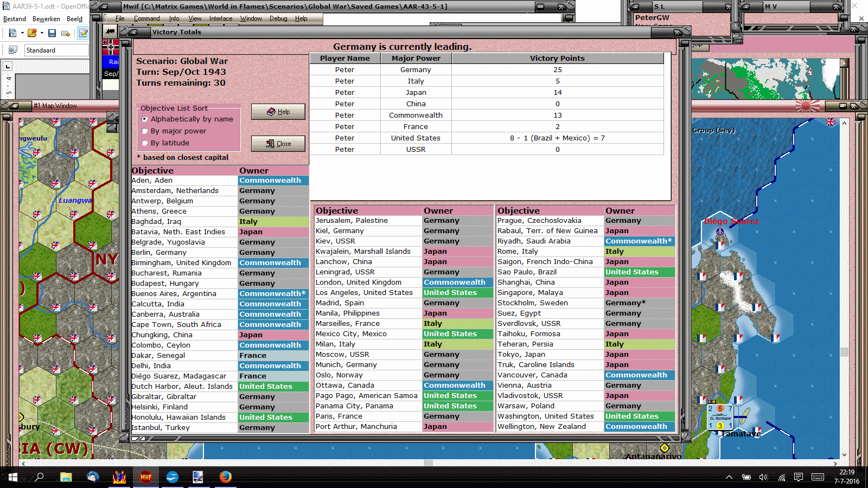This screenshot has width=868, height=488.
Task: Click Italy owner cell for Baghdad
Action: tap(273, 222)
